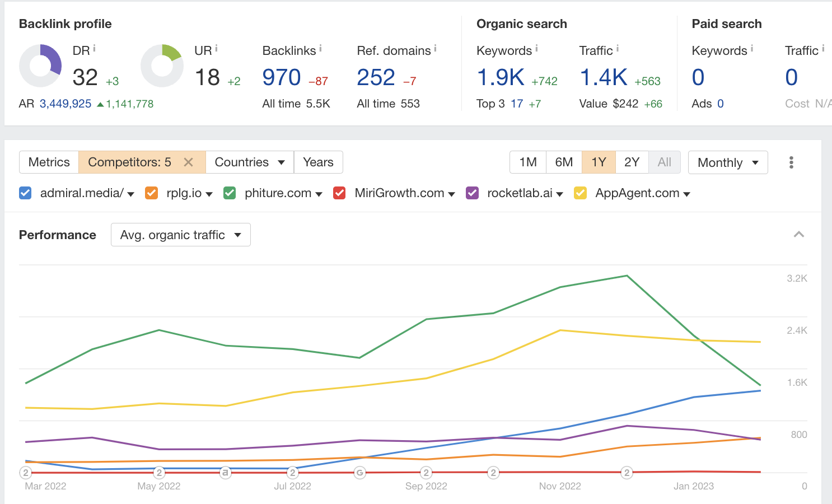Click the Backlinks info icon

tap(320, 47)
